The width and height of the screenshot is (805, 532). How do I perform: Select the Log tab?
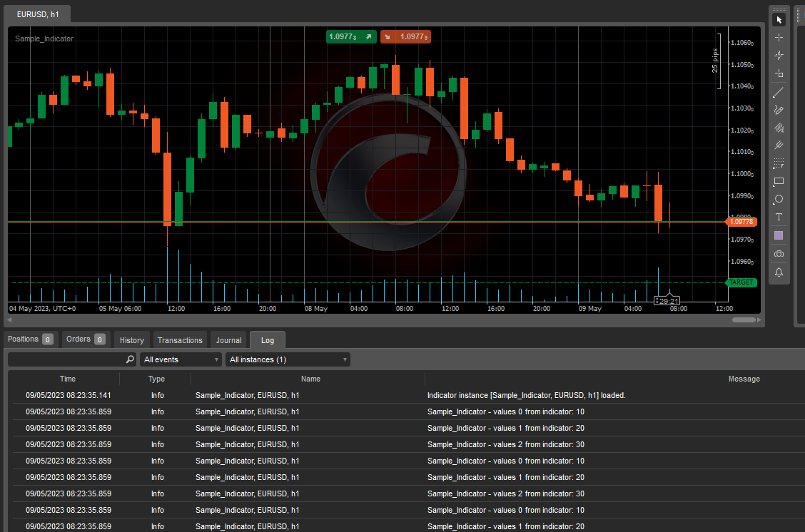click(x=268, y=340)
